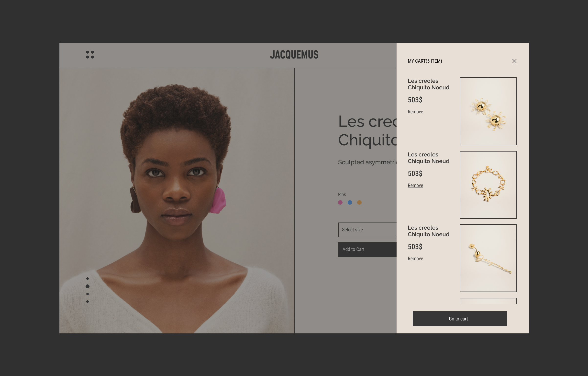This screenshot has width=588, height=376.
Task: Click the JACQUEMUS logo
Action: coord(294,55)
